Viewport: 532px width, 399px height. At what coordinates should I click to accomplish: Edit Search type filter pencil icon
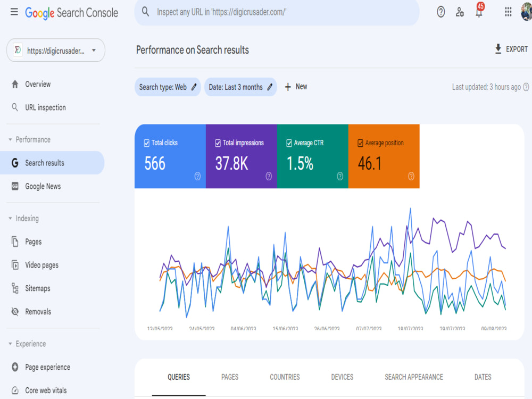194,87
